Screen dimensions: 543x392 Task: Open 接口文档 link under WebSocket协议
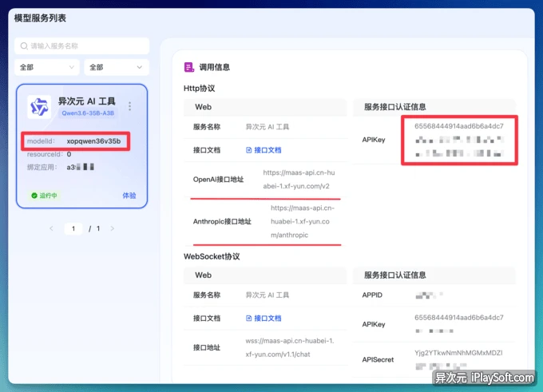coord(264,319)
